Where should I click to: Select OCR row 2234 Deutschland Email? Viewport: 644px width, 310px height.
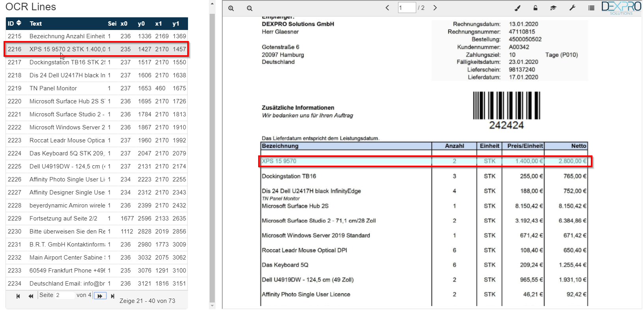[97, 284]
